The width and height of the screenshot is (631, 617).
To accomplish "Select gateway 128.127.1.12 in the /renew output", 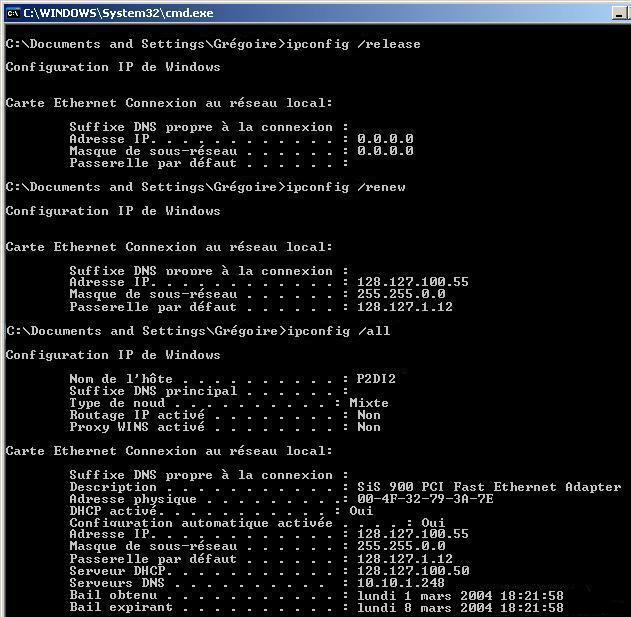I will 405,307.
